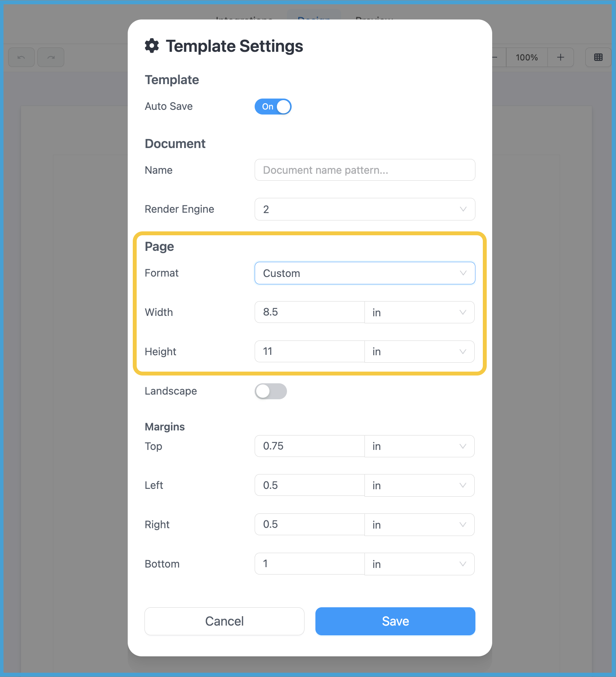Click the redo arrow icon
Screen dimensions: 616x677
[x=51, y=58]
